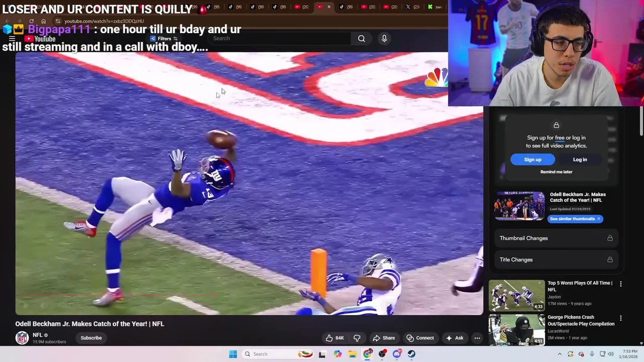
Task: Open File Explorer from the taskbar
Action: tap(352, 354)
